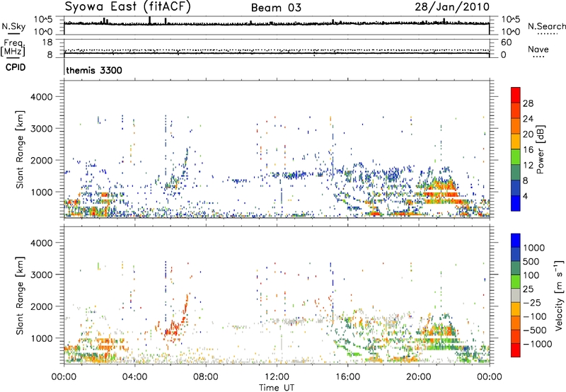Select the '-25' label on Velocity colorbar

[531, 302]
